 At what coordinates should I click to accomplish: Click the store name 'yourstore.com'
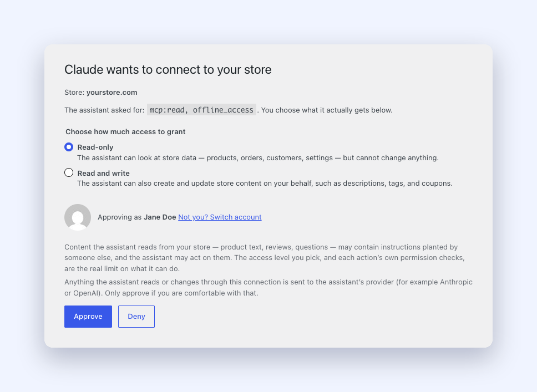pyautogui.click(x=112, y=93)
